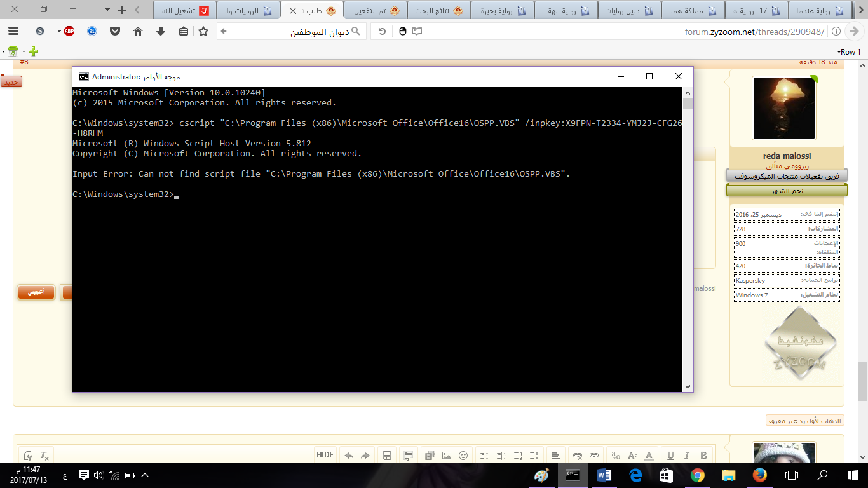Screen dimensions: 868x488
Task: Show bookmarks list clipboard icon
Action: click(184, 31)
